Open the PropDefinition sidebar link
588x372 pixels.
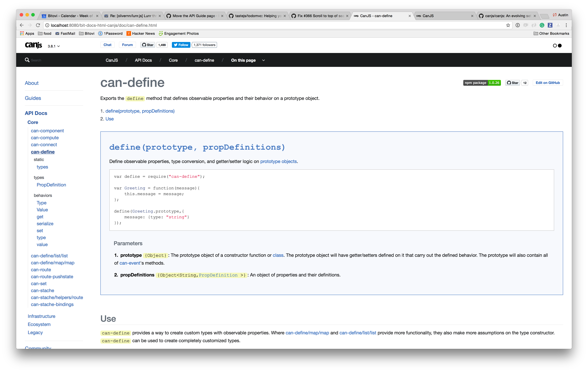[51, 185]
